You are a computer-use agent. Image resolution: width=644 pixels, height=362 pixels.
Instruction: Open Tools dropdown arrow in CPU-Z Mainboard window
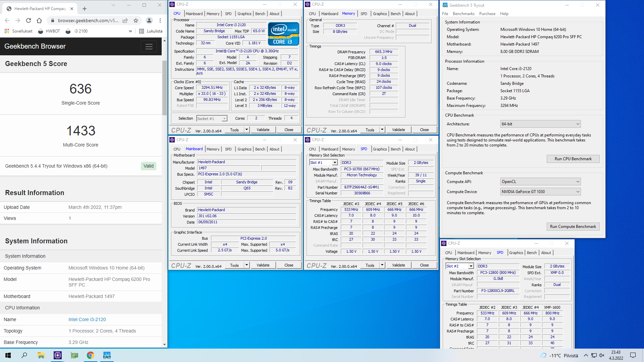[247, 265]
